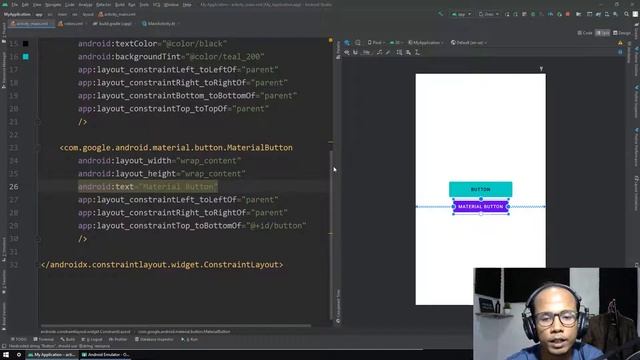Click the Windows Start button
This screenshot has width=640, height=360.
click(x=6, y=355)
